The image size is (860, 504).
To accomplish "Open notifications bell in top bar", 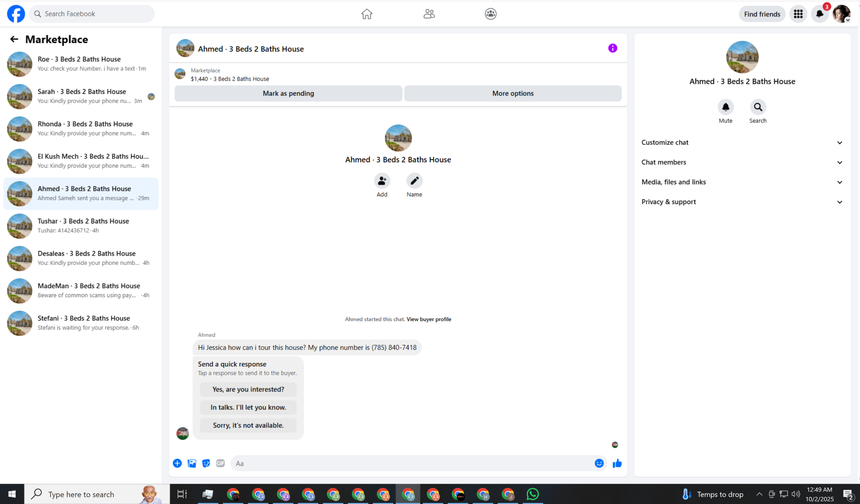I will [x=820, y=14].
